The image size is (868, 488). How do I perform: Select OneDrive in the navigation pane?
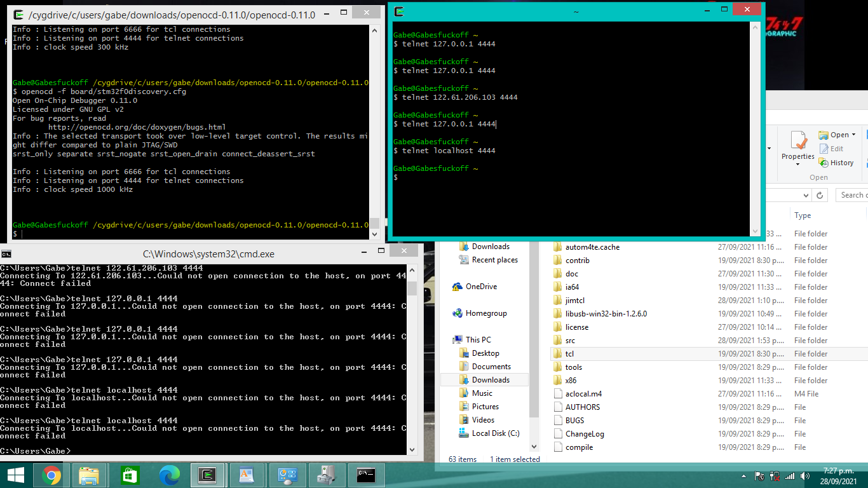tap(480, 287)
